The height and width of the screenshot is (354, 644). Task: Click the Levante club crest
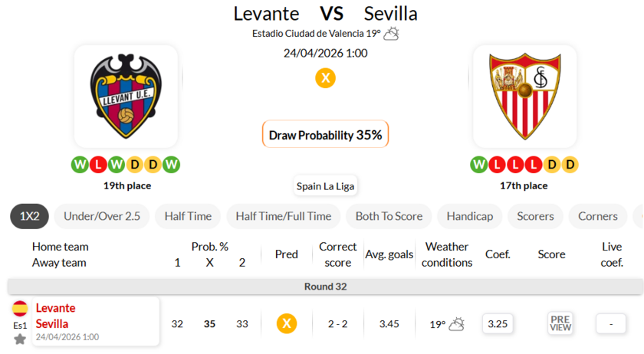click(126, 96)
